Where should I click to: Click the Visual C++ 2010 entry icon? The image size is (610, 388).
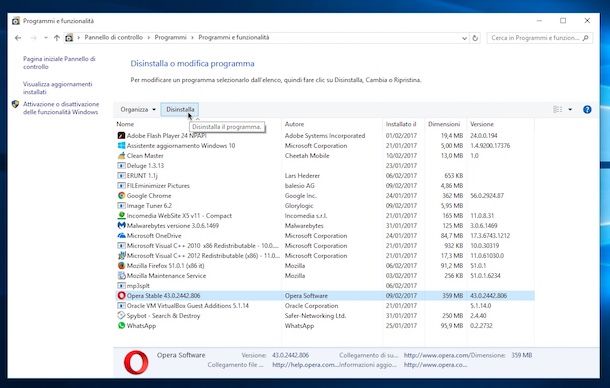121,246
